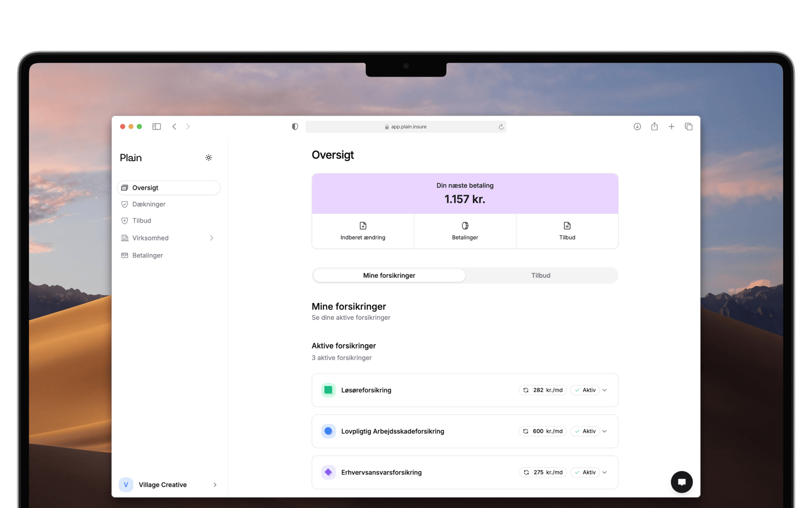Click the Erhvervsansvarsforsikring title

coord(381,472)
